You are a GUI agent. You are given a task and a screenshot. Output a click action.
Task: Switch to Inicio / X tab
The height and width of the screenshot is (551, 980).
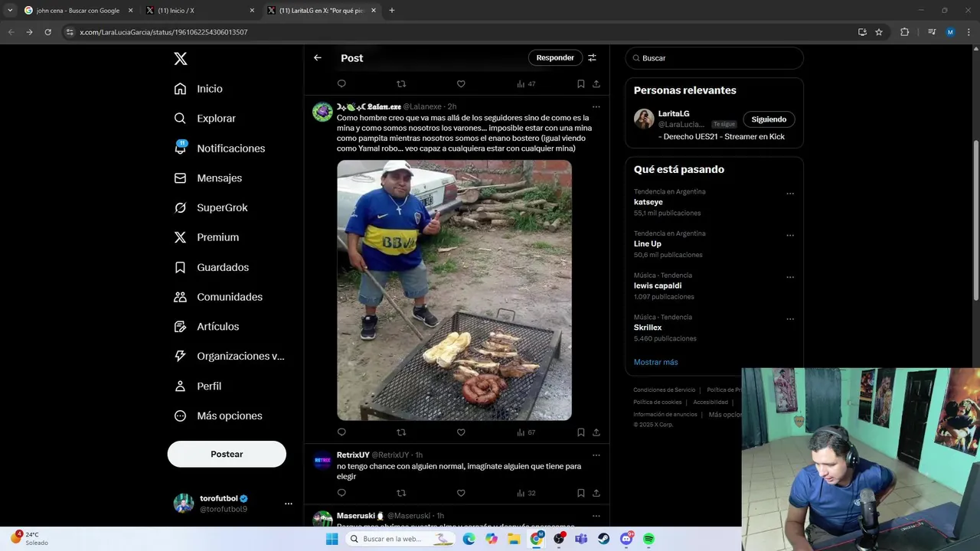[x=200, y=11]
